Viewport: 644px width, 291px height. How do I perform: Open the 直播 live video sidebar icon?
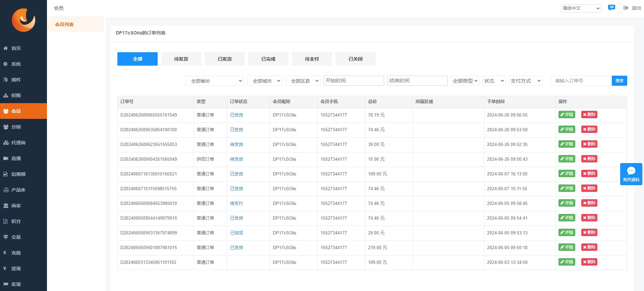coord(6,158)
